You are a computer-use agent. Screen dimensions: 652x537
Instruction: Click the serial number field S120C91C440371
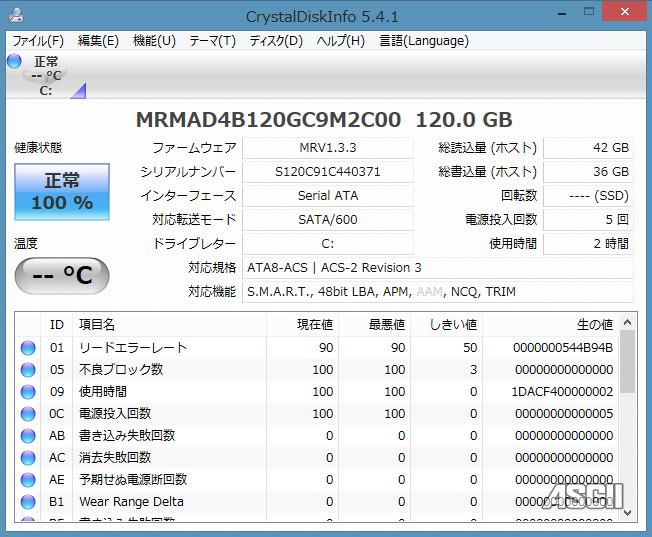point(327,172)
